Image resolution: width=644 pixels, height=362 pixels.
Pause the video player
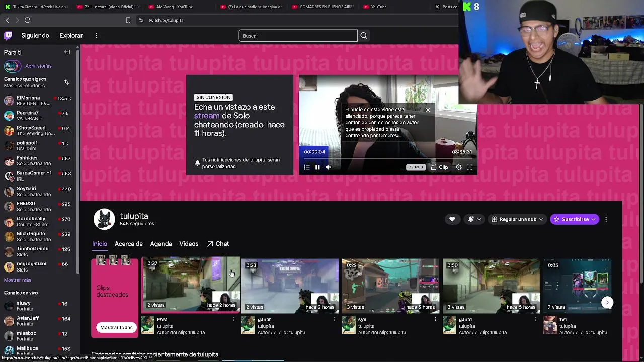[317, 167]
